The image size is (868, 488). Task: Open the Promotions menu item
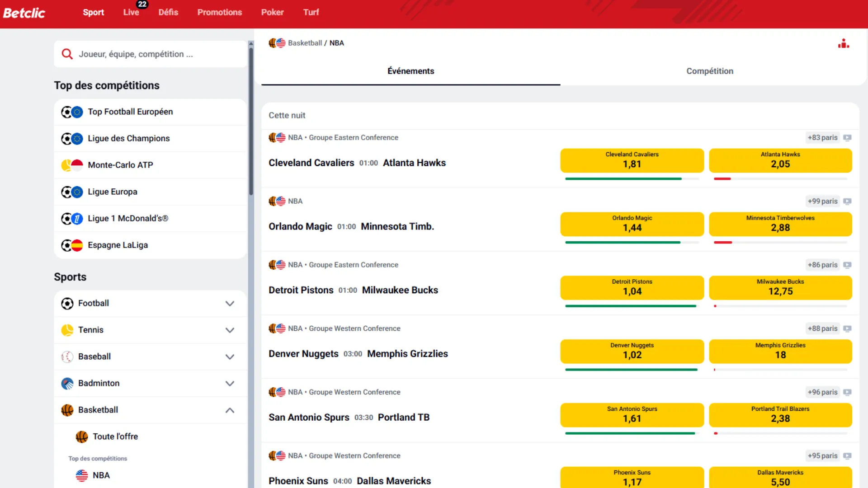click(219, 12)
